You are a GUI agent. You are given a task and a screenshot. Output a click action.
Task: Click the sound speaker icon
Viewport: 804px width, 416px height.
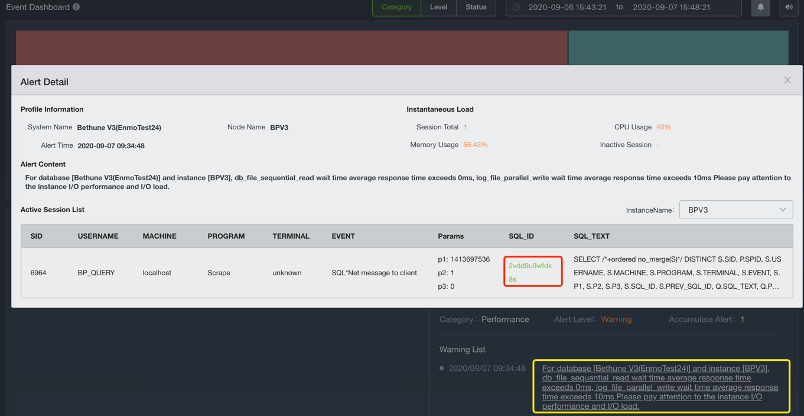[787, 7]
